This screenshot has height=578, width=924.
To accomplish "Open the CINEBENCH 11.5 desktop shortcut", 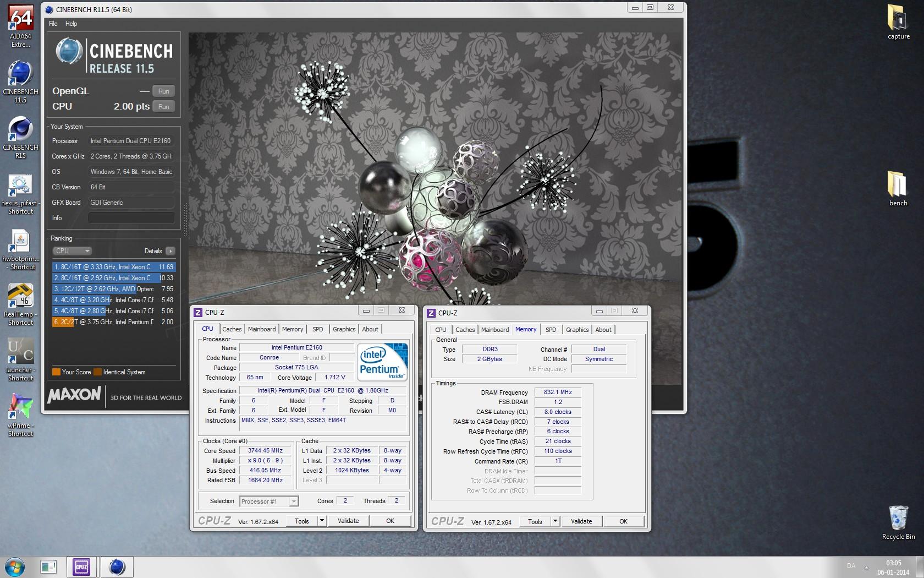I will pos(20,82).
